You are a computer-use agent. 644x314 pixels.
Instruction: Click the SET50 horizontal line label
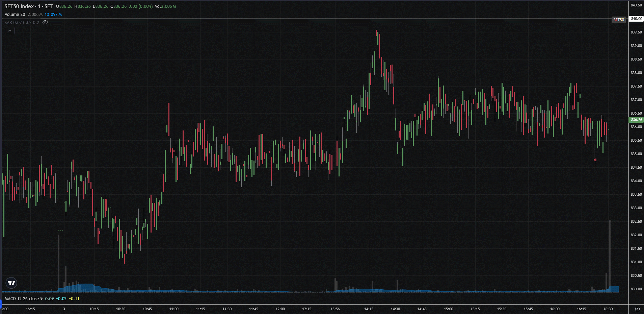point(618,20)
